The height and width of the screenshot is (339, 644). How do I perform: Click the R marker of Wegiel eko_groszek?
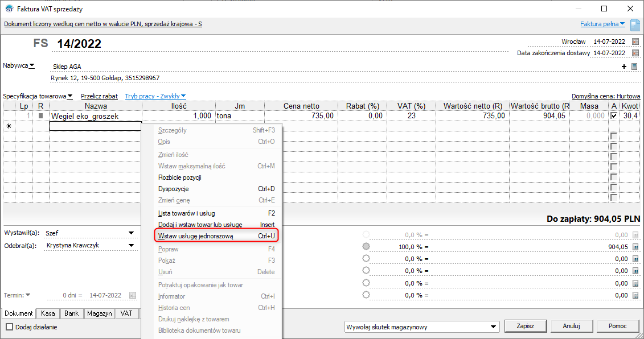[x=40, y=115]
